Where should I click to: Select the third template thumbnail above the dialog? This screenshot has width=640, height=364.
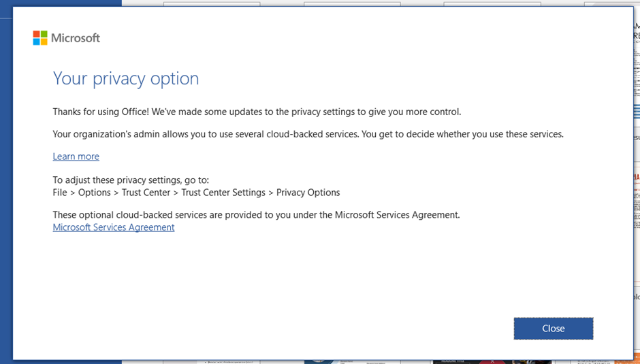pyautogui.click(x=492, y=3)
